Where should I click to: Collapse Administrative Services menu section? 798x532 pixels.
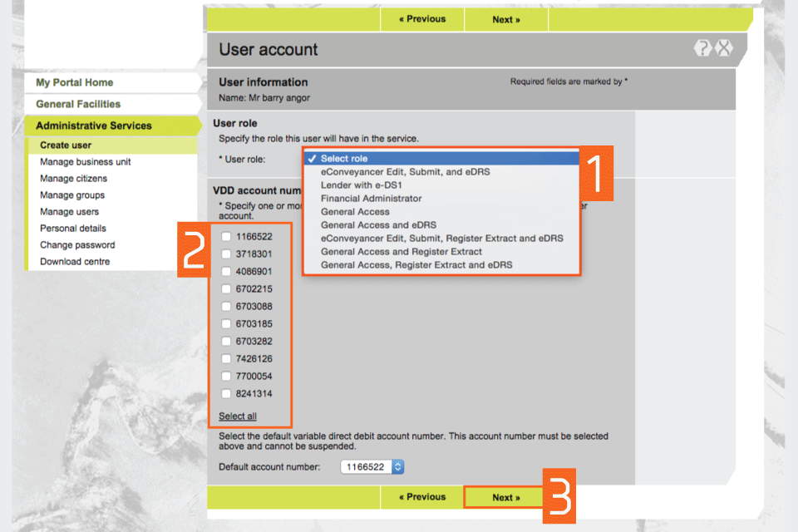(94, 126)
